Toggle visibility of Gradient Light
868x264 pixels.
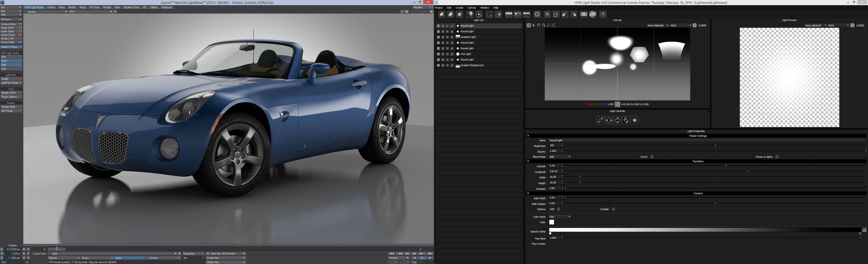(x=438, y=37)
